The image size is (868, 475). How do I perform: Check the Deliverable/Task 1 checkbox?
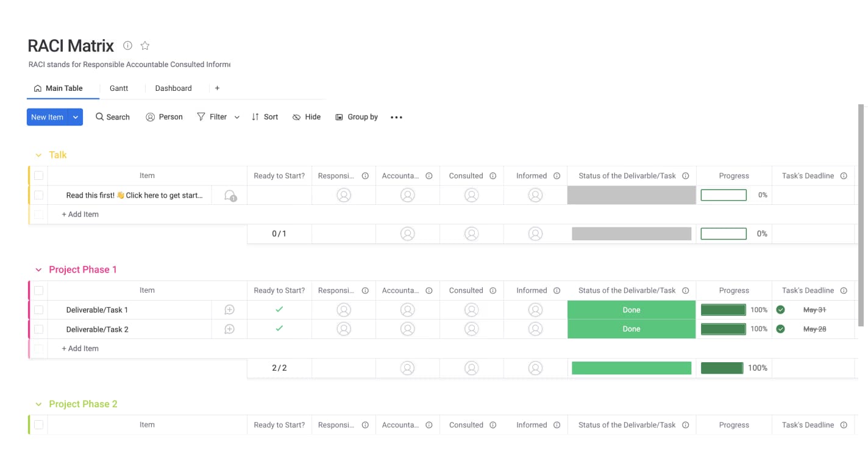[38, 310]
